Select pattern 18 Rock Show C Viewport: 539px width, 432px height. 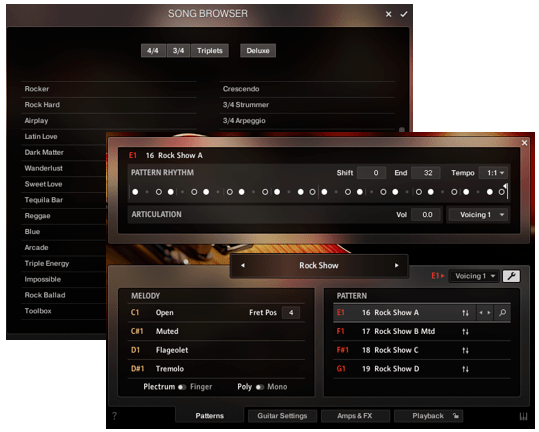coord(422,350)
